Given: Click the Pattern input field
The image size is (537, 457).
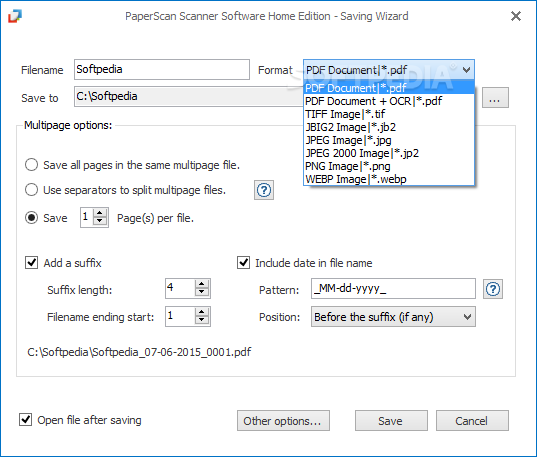Looking at the screenshot, I should point(393,288).
